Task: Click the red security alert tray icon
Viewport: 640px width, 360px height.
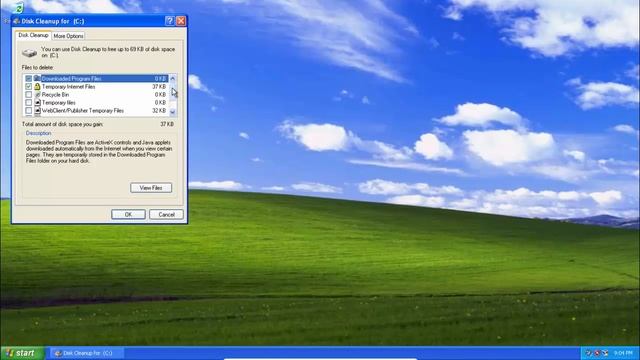Action: tap(597, 353)
